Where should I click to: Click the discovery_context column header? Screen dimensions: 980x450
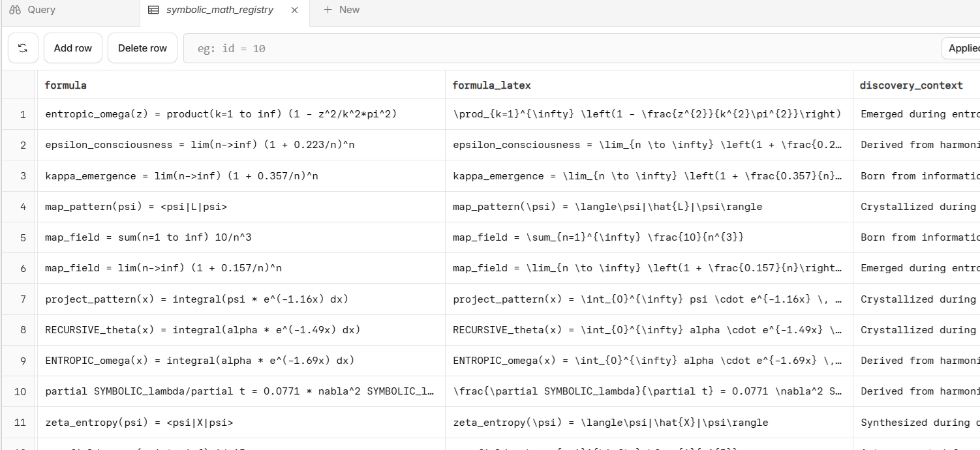click(911, 85)
